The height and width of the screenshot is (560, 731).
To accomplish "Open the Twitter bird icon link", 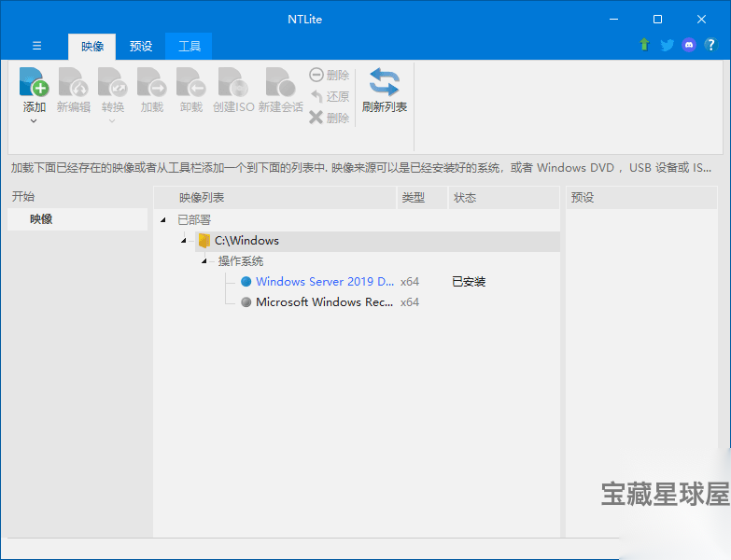I will point(667,45).
